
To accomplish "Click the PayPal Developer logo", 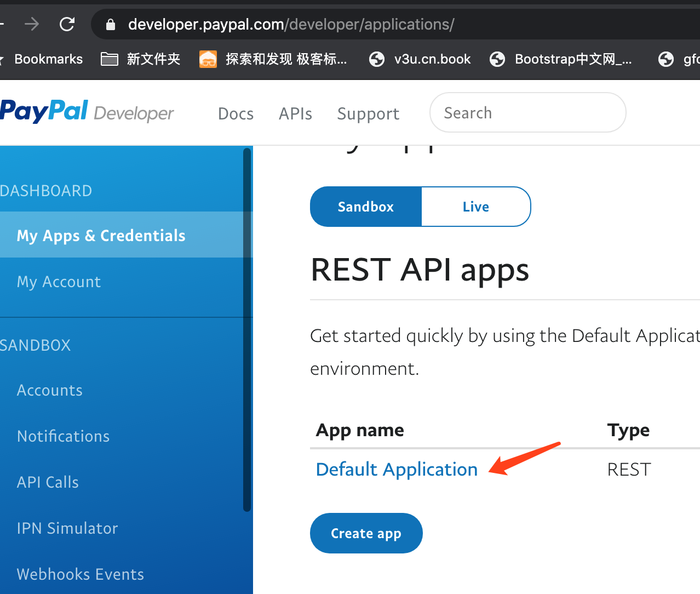I will (x=87, y=112).
